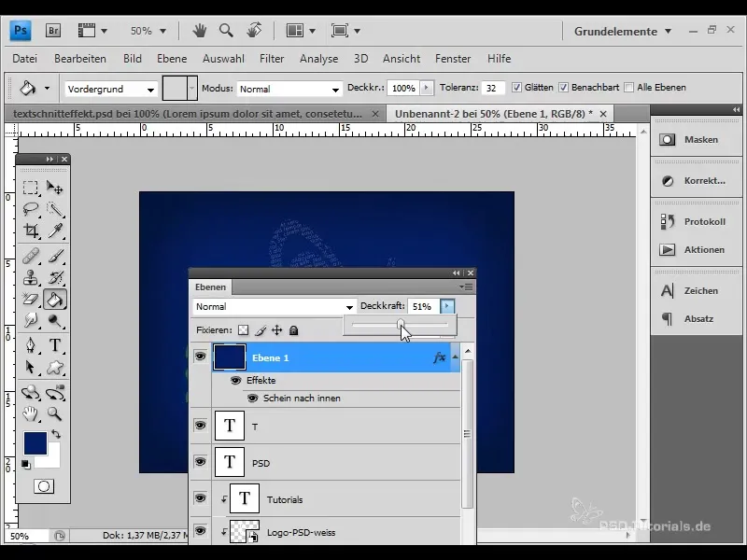Open the Deckkr. opacity slider arrow

(427, 88)
